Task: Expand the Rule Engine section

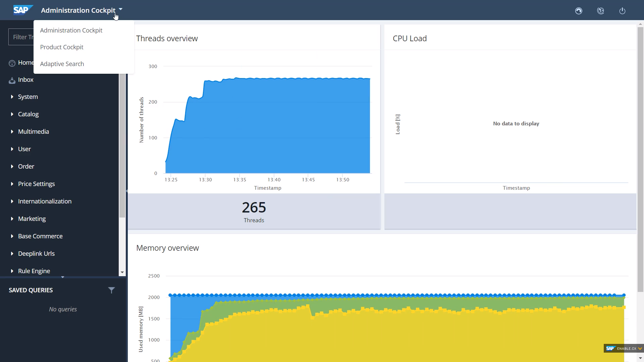Action: coord(12,271)
